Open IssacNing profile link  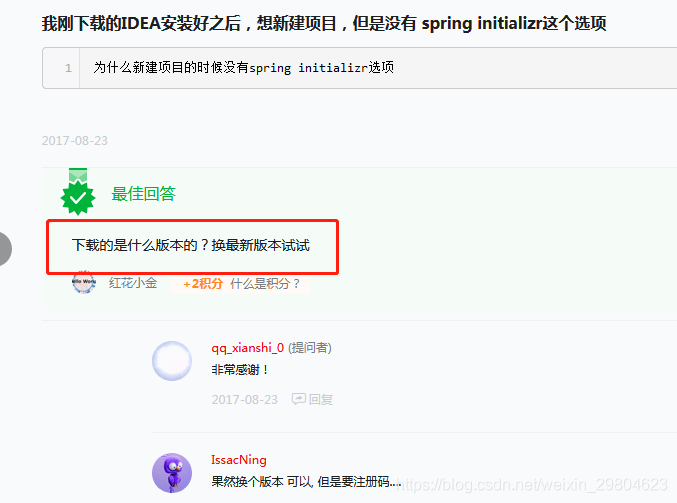239,460
